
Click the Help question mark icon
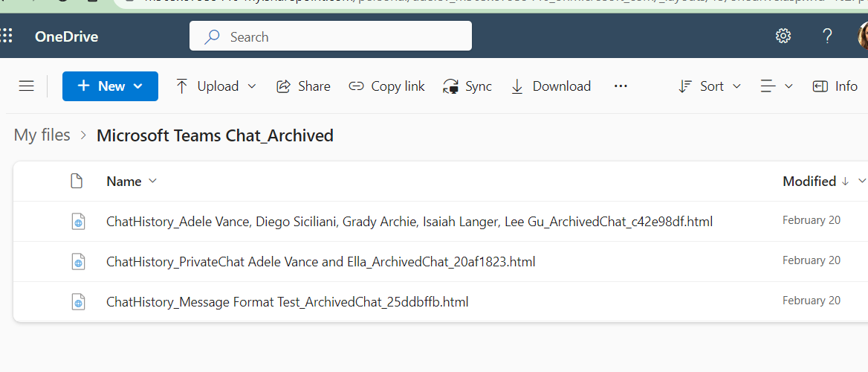tap(827, 36)
